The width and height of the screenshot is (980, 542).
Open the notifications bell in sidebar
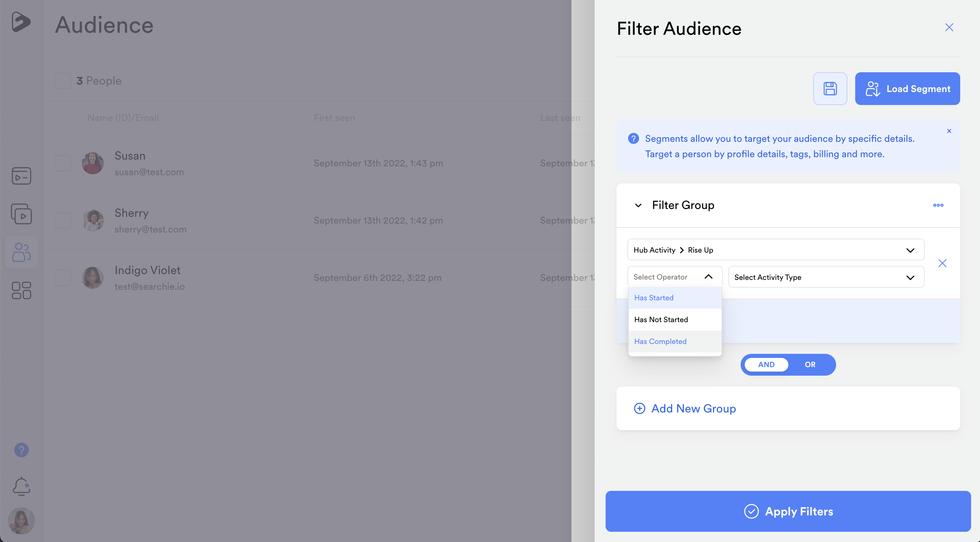click(x=21, y=486)
